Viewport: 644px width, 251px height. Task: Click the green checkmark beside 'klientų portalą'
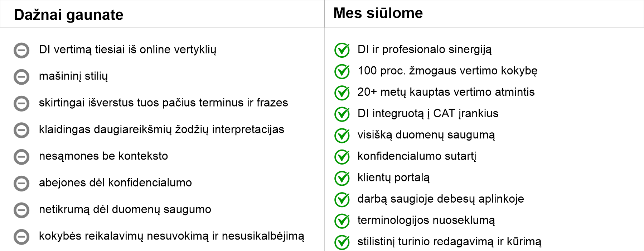[342, 178]
